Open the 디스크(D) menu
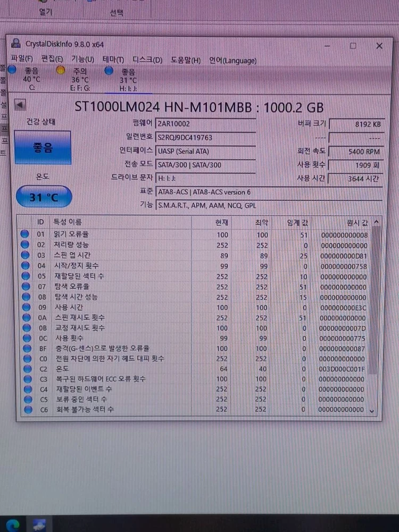Image resolution: width=399 pixels, height=532 pixels. pos(147,60)
